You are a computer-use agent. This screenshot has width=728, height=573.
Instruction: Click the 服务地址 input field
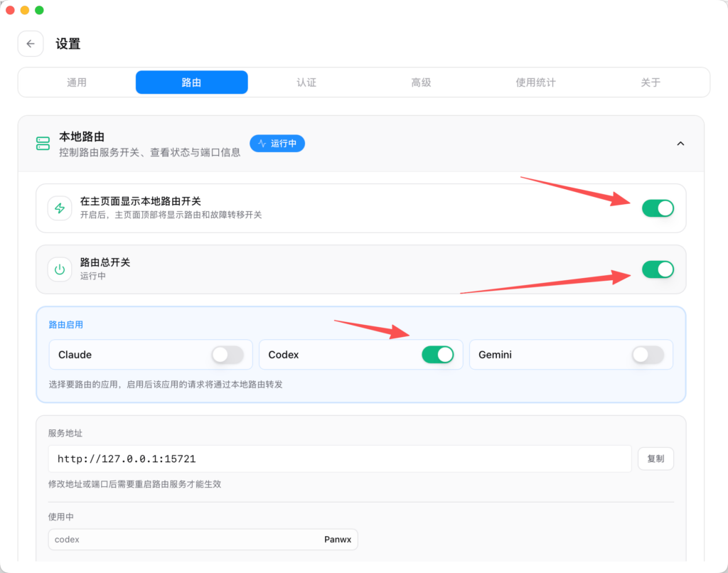pyautogui.click(x=340, y=459)
